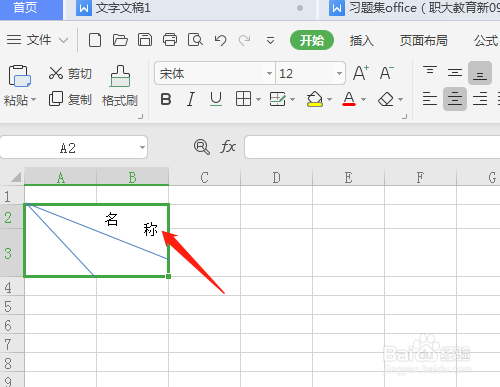The image size is (500, 387).
Task: Click the Paste clipboard icon
Action: pyautogui.click(x=19, y=76)
